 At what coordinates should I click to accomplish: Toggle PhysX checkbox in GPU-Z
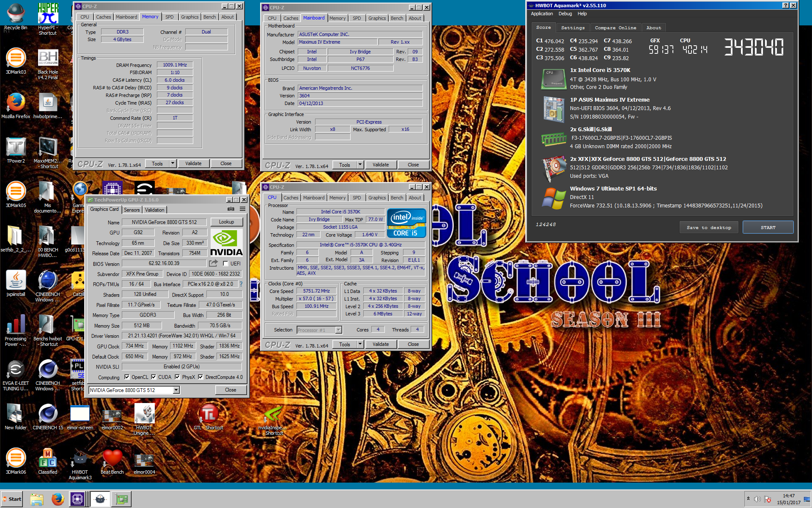click(177, 377)
